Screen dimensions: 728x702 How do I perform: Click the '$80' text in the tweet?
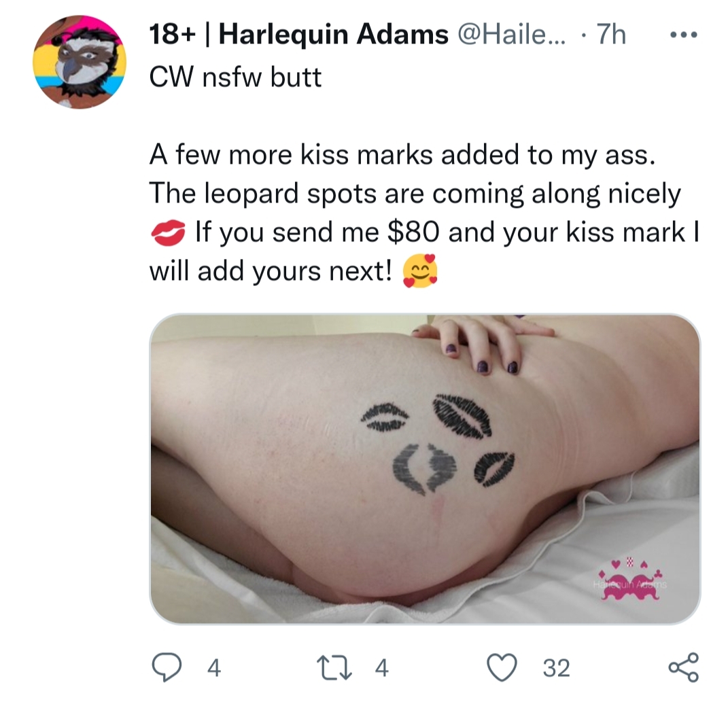pyautogui.click(x=413, y=232)
